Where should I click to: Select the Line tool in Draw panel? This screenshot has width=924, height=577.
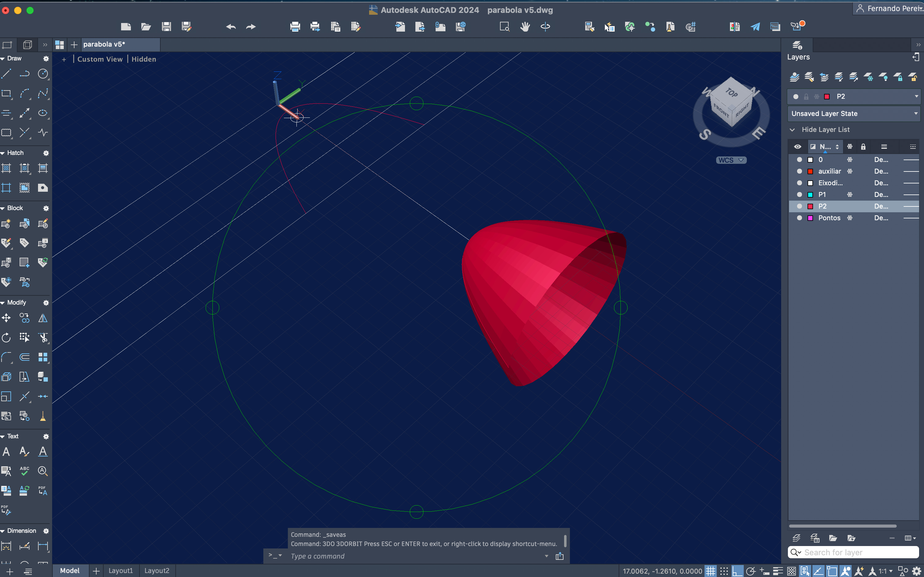[x=6, y=74]
